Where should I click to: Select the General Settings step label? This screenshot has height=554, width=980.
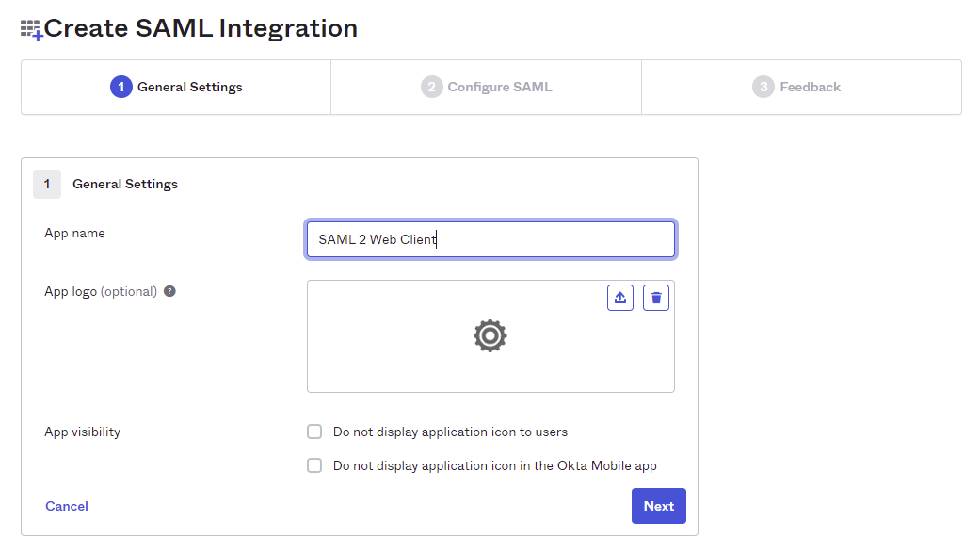click(x=189, y=87)
